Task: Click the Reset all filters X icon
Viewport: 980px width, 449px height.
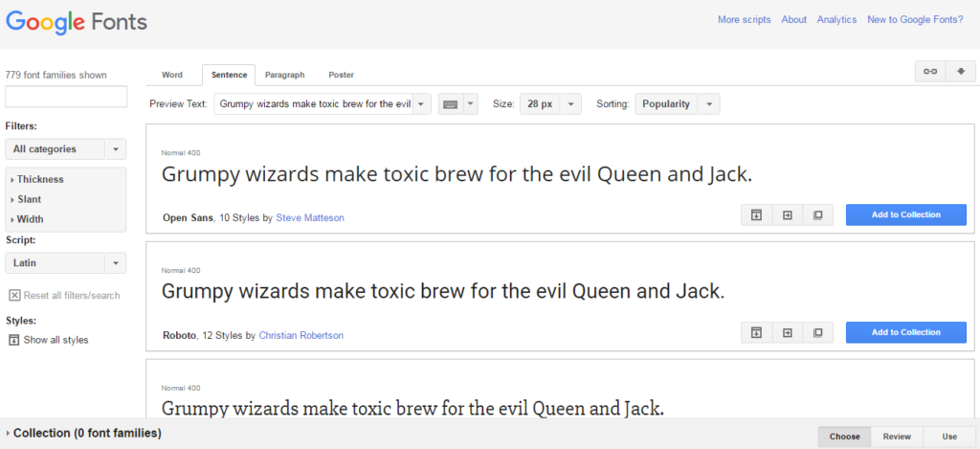Action: tap(14, 295)
